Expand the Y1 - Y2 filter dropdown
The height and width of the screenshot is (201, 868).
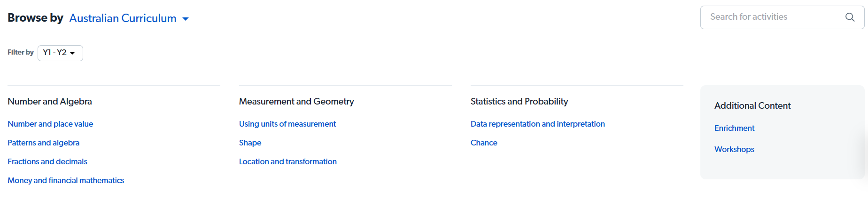tap(60, 53)
